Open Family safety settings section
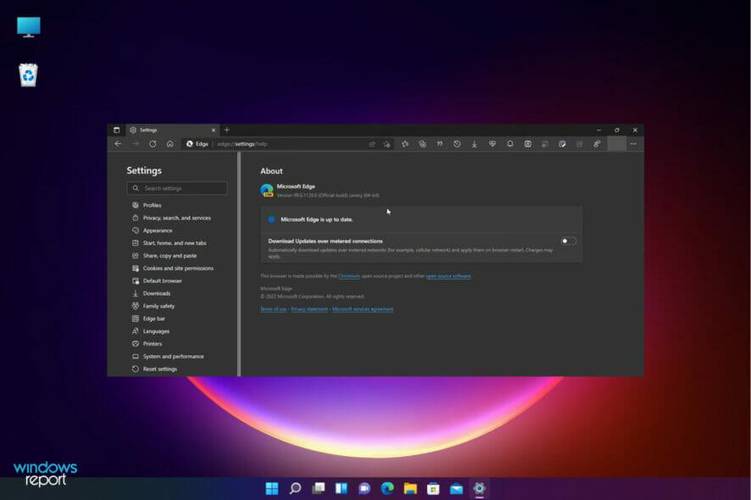Screen dimensions: 751x500 (x=159, y=306)
